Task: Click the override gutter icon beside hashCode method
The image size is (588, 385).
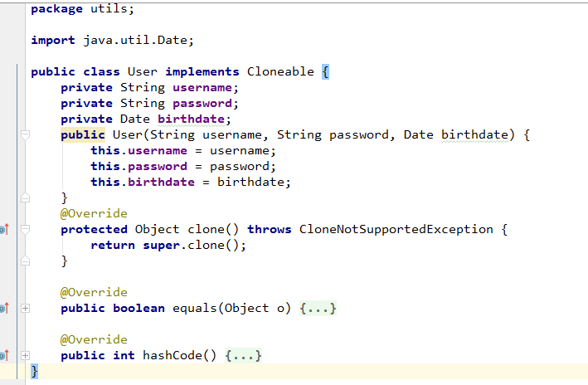Action: (4, 355)
